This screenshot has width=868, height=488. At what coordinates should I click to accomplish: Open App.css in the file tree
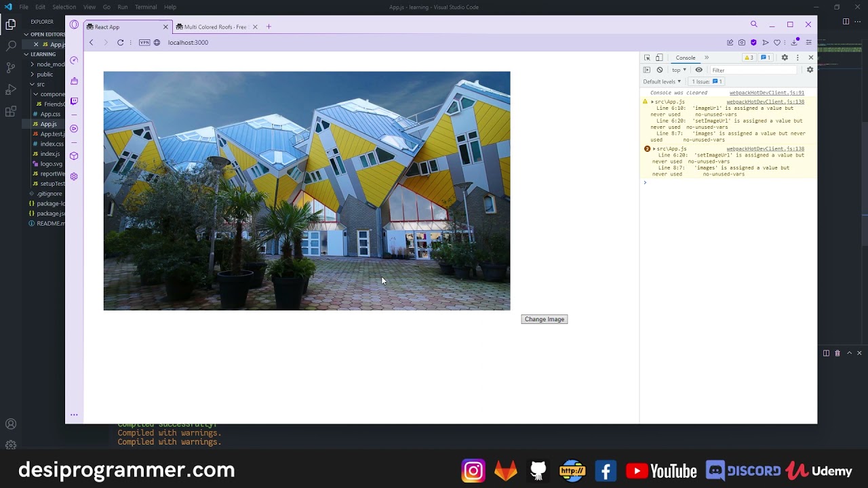click(50, 114)
